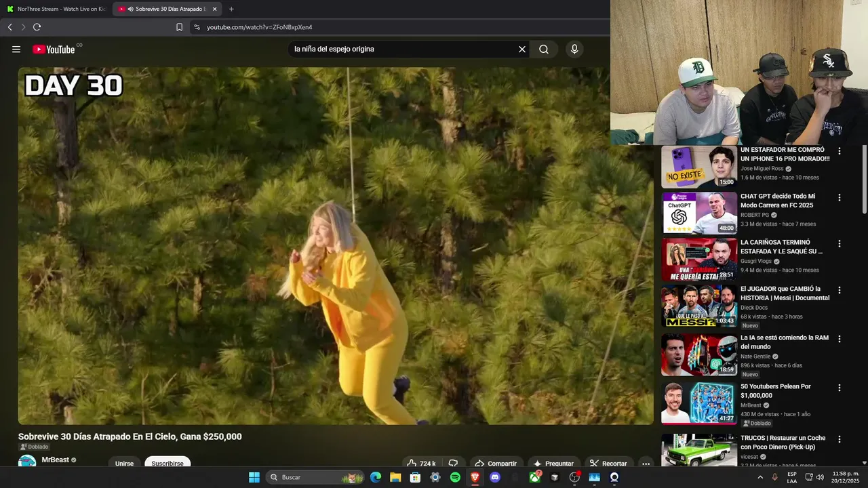The height and width of the screenshot is (488, 868).
Task: Visit the Jose Miguel Ross channel
Action: point(762,168)
